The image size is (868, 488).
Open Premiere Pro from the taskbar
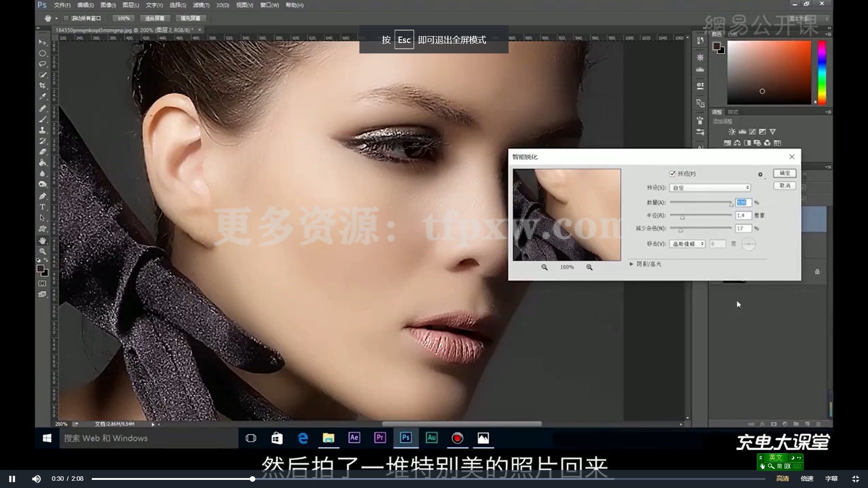(x=380, y=437)
